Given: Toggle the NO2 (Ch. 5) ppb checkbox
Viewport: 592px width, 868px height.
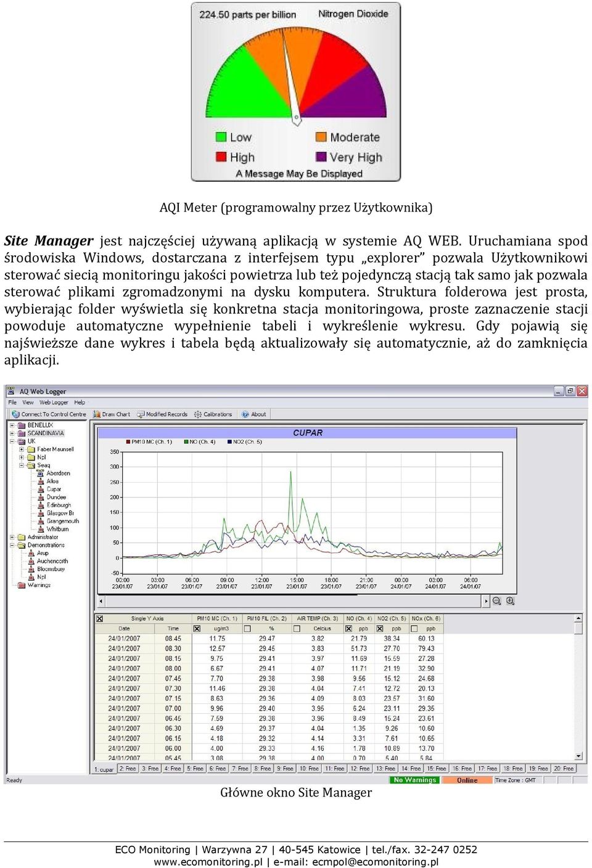Looking at the screenshot, I should 380,629.
